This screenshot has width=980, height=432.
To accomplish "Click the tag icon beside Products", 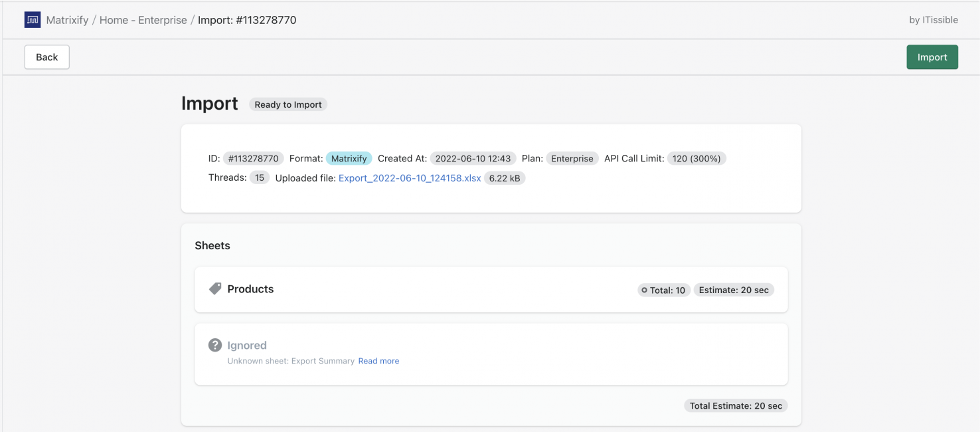I will coord(214,288).
